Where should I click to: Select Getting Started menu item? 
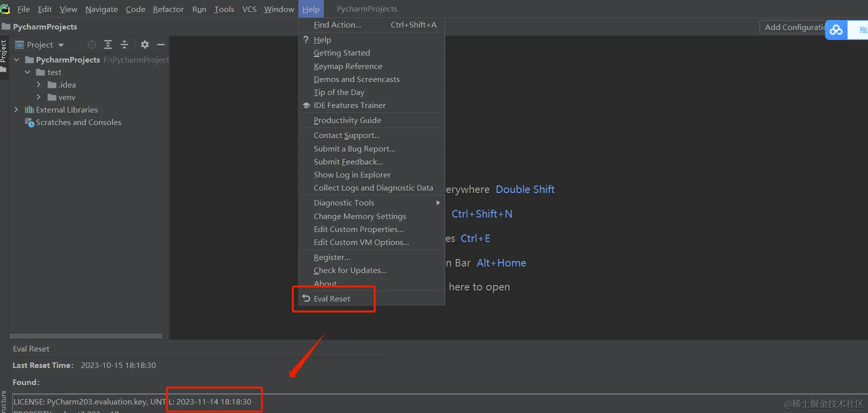pyautogui.click(x=371, y=52)
